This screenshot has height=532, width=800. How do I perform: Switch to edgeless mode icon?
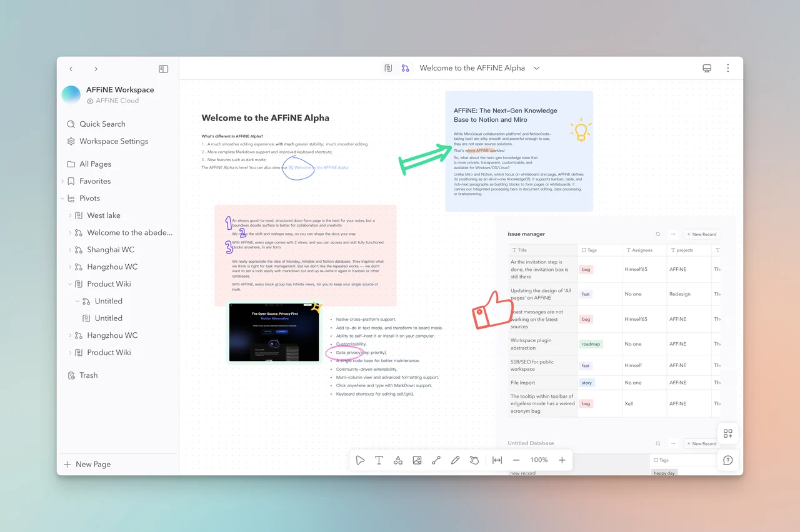click(x=405, y=68)
